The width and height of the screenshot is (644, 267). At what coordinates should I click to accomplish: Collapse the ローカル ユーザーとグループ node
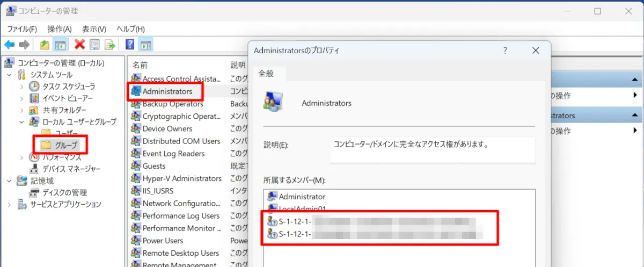(21, 122)
